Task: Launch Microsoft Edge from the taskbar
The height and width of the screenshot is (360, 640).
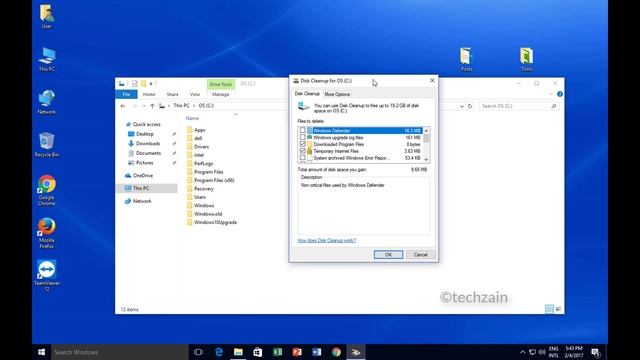Action: 219,352
